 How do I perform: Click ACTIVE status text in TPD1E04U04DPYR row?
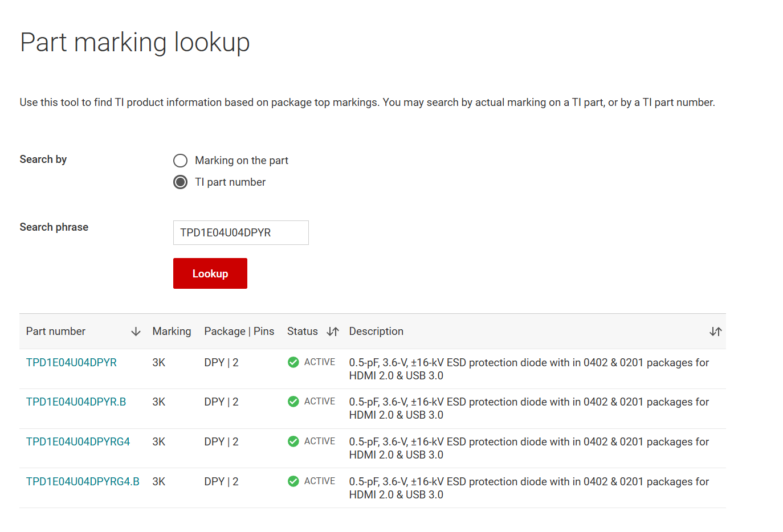pyautogui.click(x=320, y=362)
